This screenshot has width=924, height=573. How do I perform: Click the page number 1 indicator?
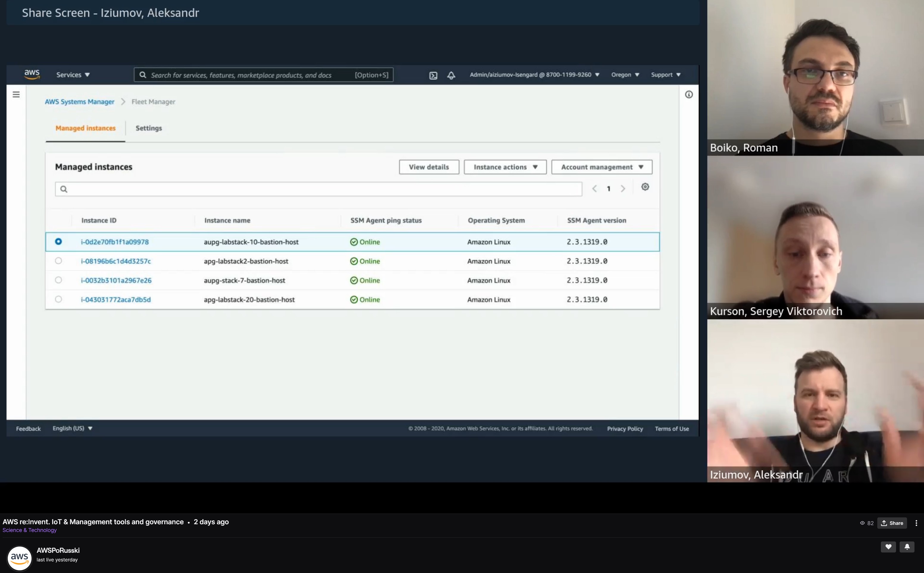point(608,189)
